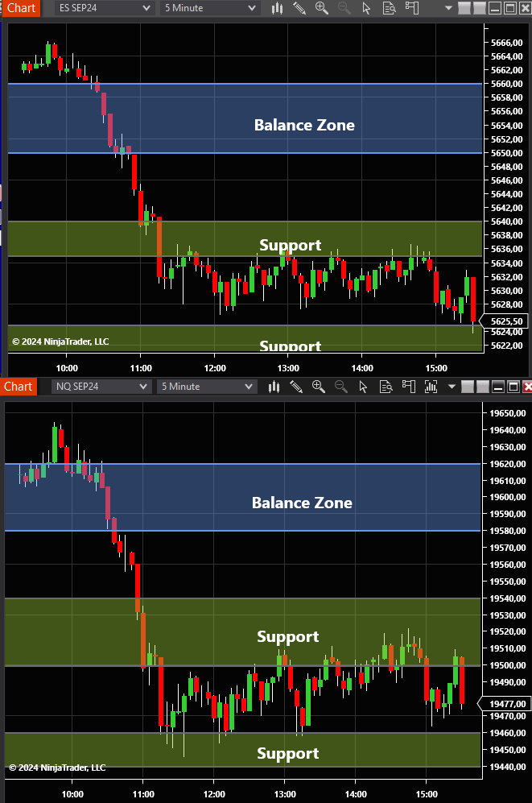Click the 13:00 time label on NQ chart axis
This screenshot has height=803, width=532.
285,794
